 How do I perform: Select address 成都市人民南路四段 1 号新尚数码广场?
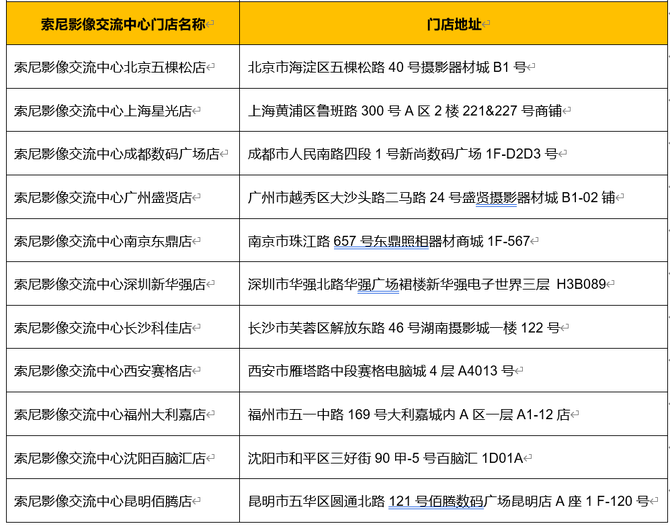(364, 154)
